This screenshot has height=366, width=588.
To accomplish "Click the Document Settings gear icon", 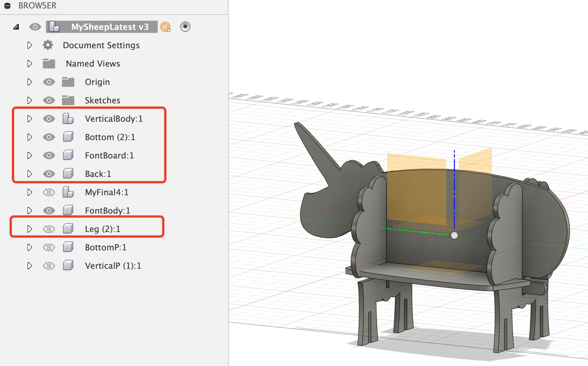I will (x=48, y=45).
